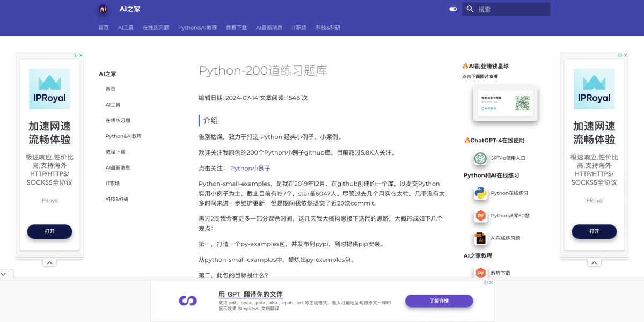Select the AI在线练习题 icon
The image size is (644, 322).
pos(480,238)
